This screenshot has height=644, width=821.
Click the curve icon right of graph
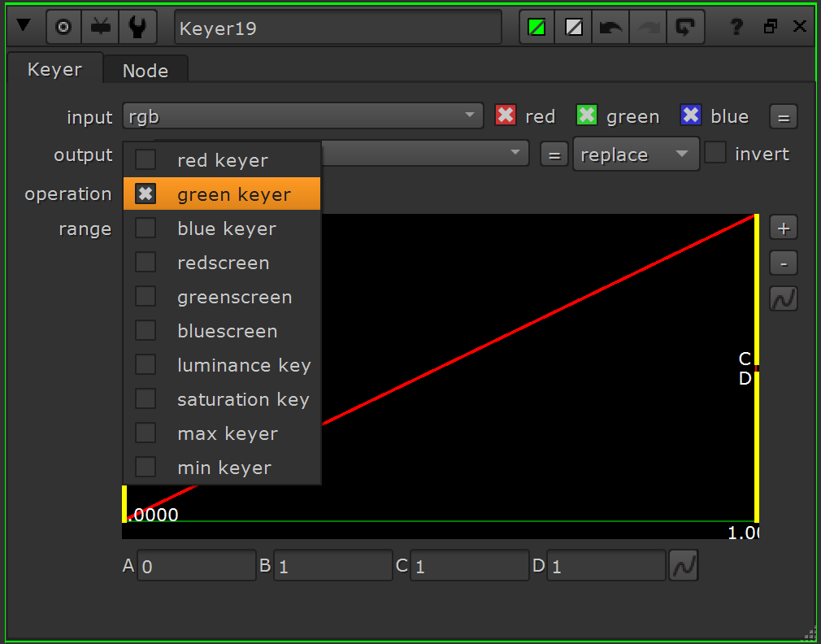[x=784, y=298]
